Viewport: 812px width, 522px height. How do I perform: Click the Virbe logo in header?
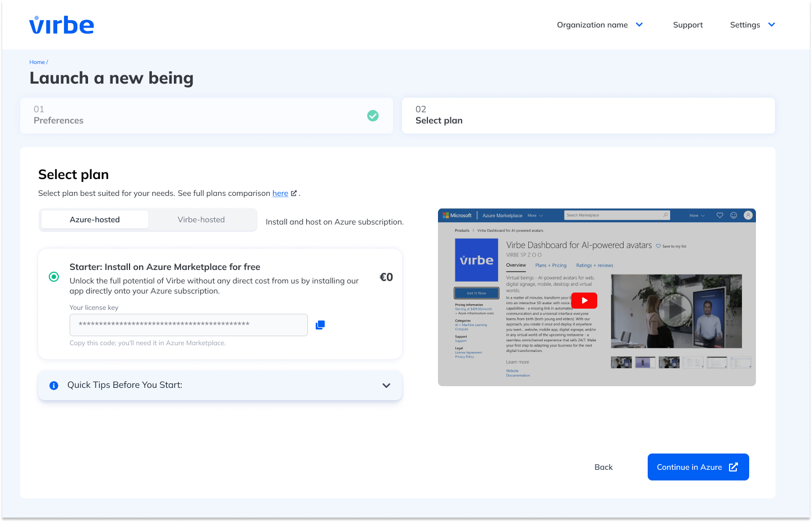(62, 25)
